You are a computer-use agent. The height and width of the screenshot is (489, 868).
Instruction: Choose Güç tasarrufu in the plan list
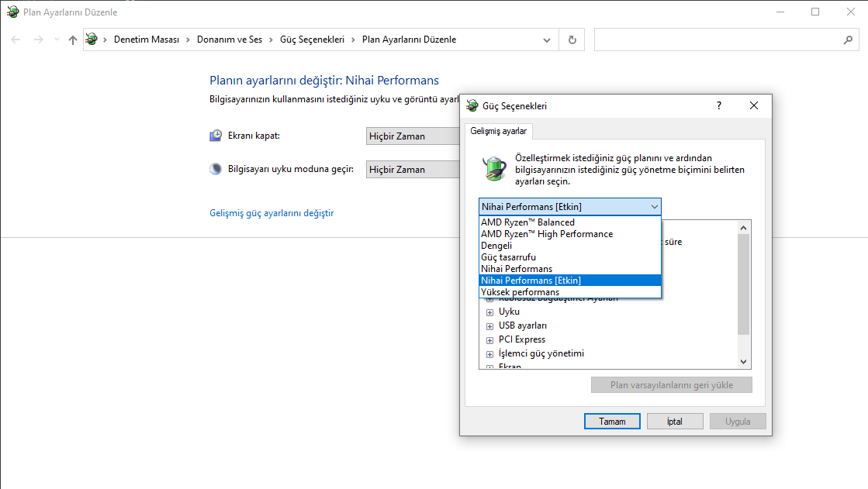tap(508, 257)
